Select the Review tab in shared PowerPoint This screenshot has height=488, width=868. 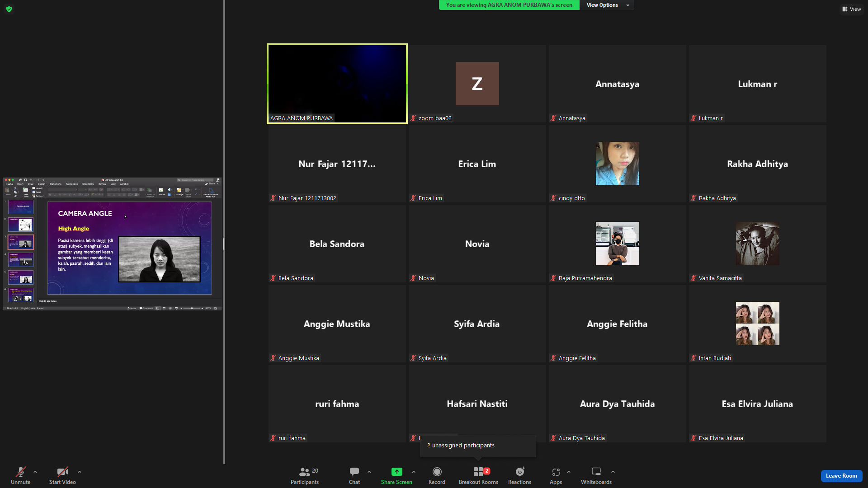[103, 184]
